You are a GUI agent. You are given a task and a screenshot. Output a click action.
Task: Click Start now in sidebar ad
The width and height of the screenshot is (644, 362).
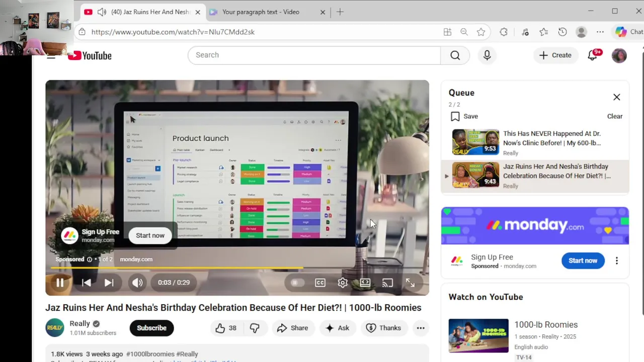click(583, 260)
